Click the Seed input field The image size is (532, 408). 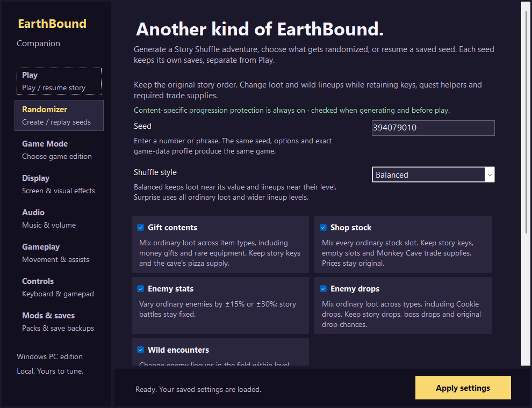pyautogui.click(x=433, y=128)
